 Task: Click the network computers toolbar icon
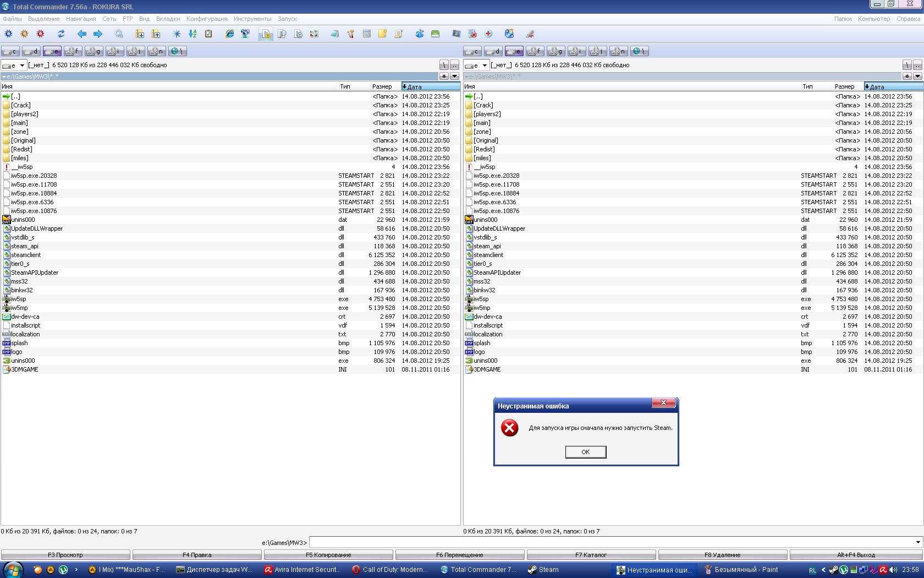pos(245,34)
